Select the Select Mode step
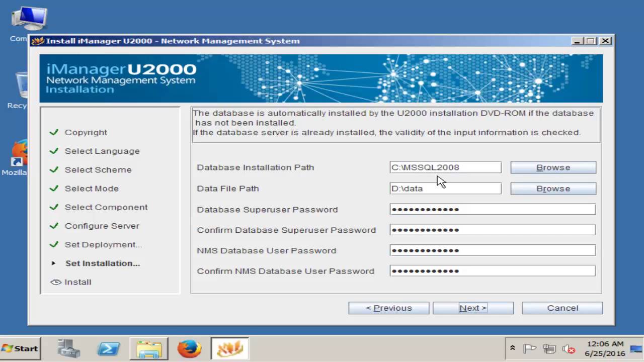This screenshot has width=644, height=362. coord(92,189)
